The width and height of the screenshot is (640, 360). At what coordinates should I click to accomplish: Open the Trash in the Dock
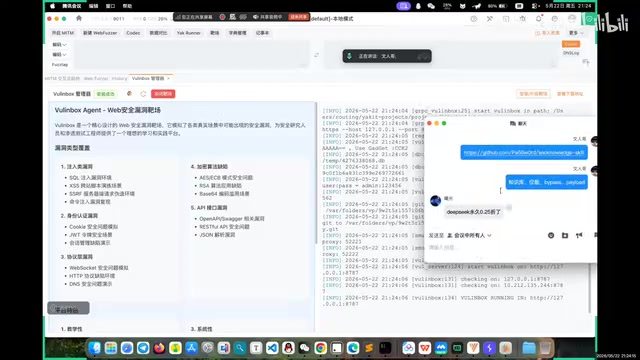point(545,348)
